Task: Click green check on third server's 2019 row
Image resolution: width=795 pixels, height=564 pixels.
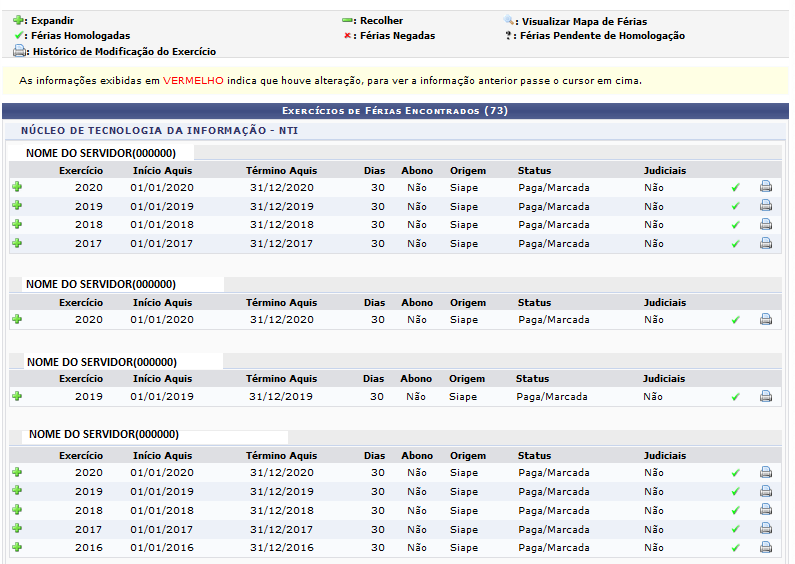Action: (x=736, y=397)
